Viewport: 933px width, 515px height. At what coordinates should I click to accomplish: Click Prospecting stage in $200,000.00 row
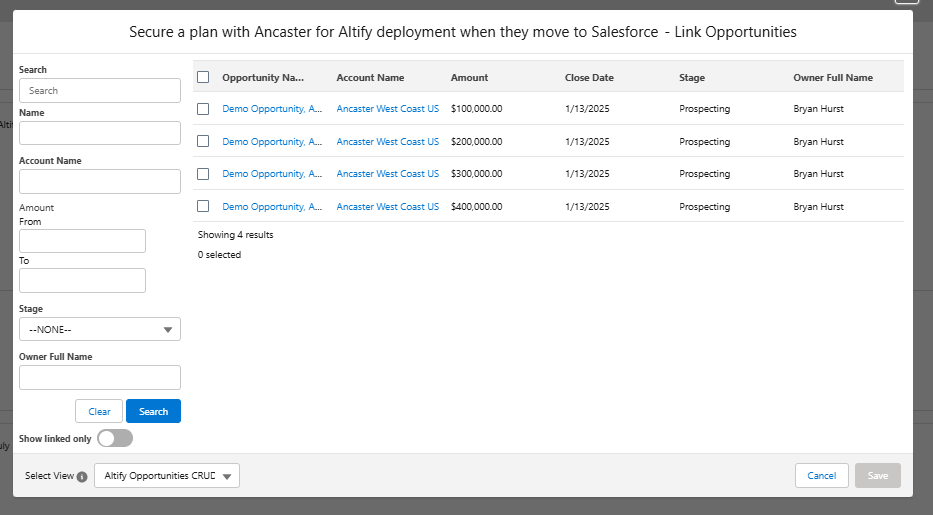[705, 142]
